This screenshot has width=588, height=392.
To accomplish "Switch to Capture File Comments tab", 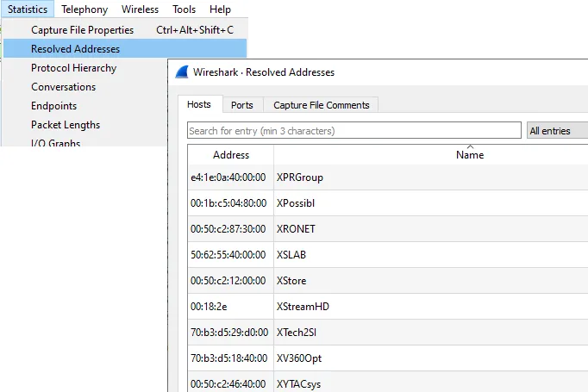I will coord(322,105).
